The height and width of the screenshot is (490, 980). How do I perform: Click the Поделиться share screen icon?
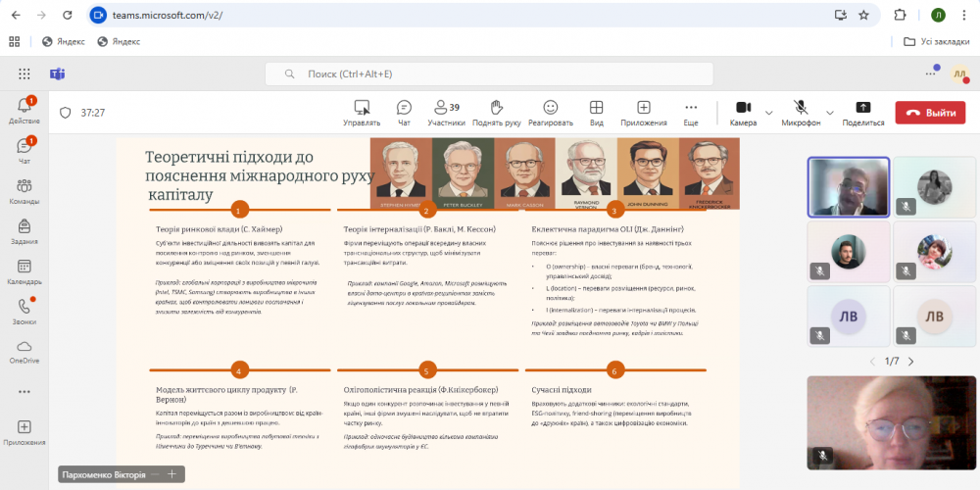pyautogui.click(x=862, y=112)
